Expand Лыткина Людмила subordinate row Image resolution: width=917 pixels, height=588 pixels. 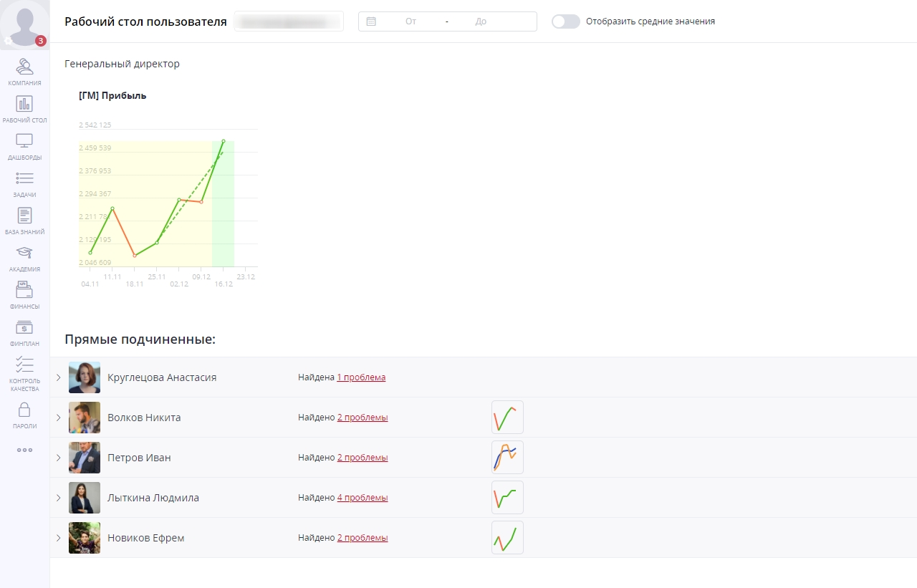point(59,498)
